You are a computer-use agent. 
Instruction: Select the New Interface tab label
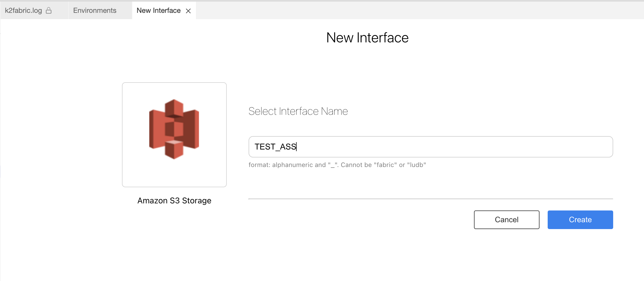click(x=159, y=10)
